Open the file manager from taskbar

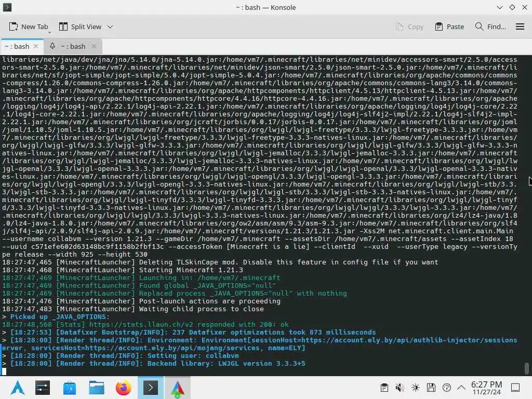coord(97,388)
